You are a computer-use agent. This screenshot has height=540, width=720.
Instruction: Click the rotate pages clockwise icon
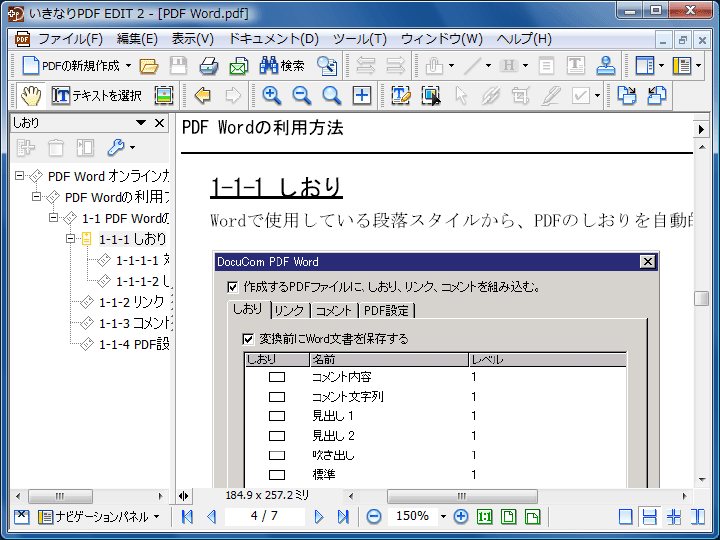(x=627, y=96)
